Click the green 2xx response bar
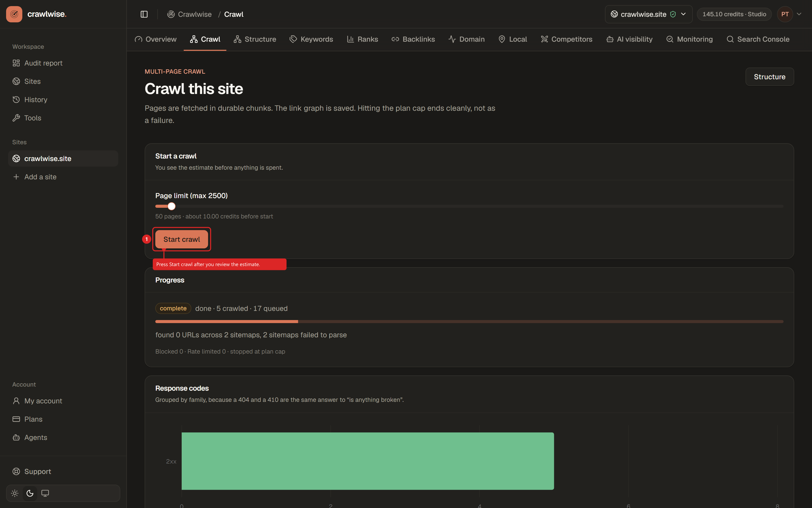This screenshot has width=812, height=508. coord(368,461)
